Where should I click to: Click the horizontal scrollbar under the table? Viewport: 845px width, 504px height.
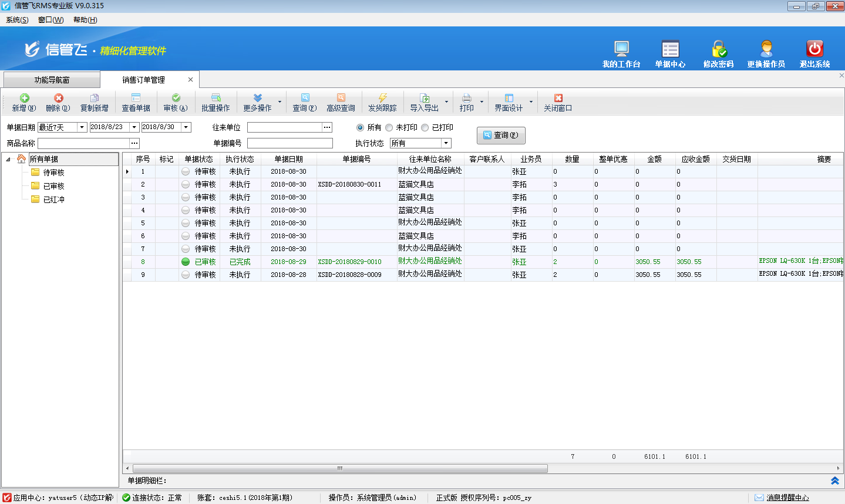[x=340, y=468]
